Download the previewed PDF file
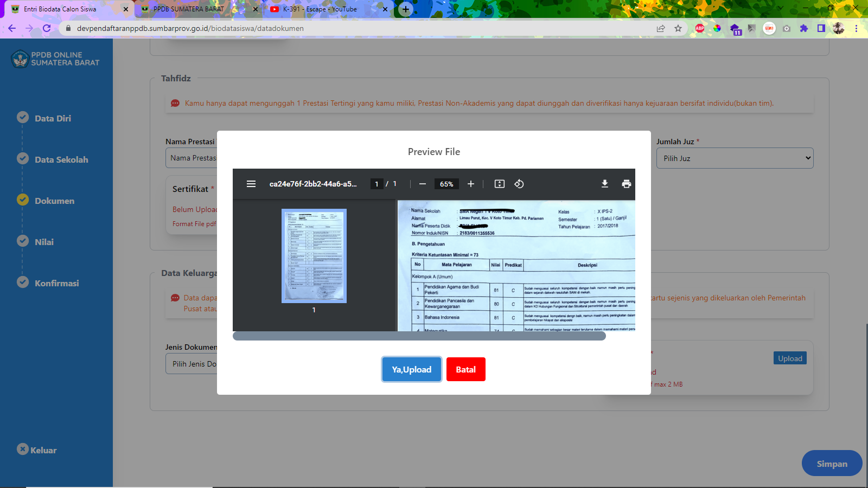The width and height of the screenshot is (868, 488). [605, 184]
